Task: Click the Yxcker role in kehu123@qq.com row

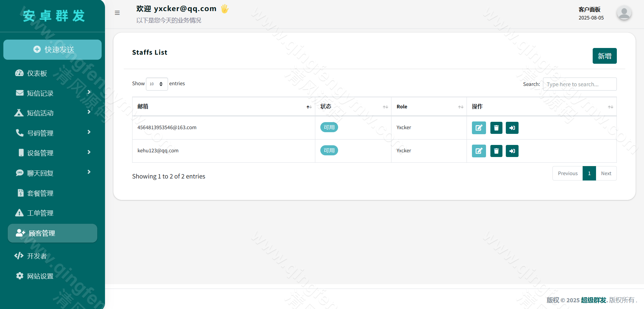Action: (404, 151)
